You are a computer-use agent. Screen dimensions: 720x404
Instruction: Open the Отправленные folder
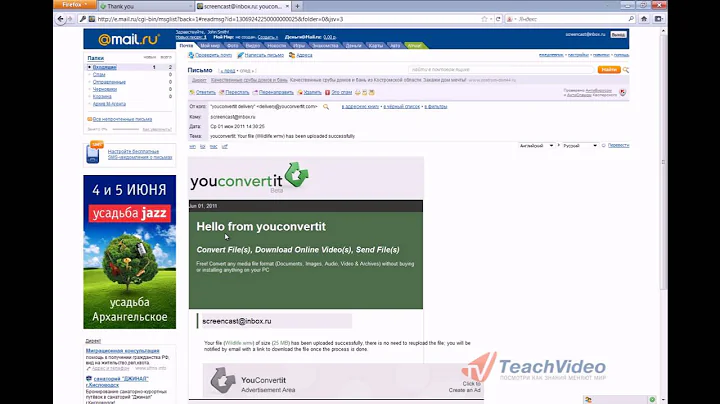tap(109, 82)
